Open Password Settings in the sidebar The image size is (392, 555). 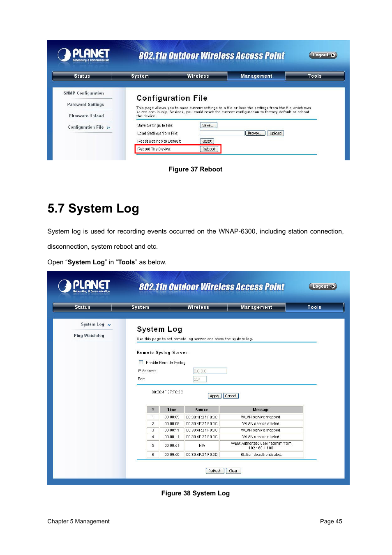pyautogui.click(x=85, y=104)
